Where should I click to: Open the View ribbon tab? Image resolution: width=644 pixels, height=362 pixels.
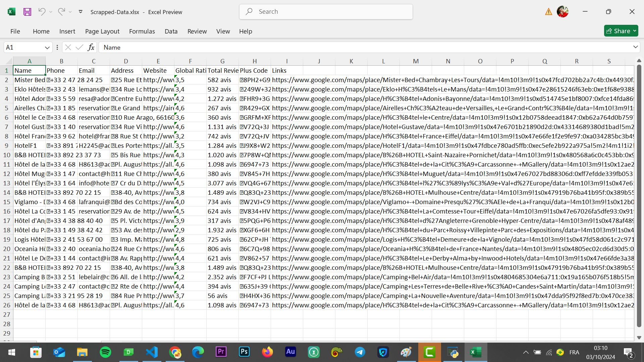[223, 31]
